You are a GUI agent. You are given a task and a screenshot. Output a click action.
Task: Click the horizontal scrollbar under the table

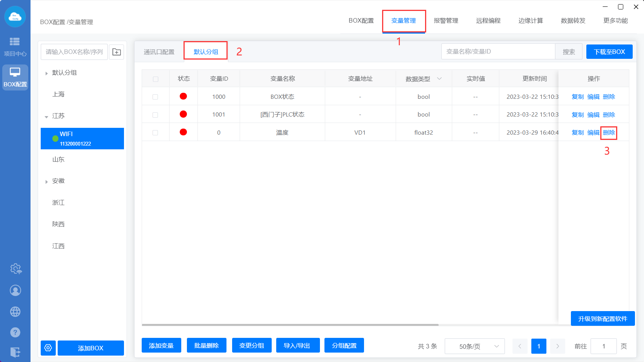pos(290,325)
